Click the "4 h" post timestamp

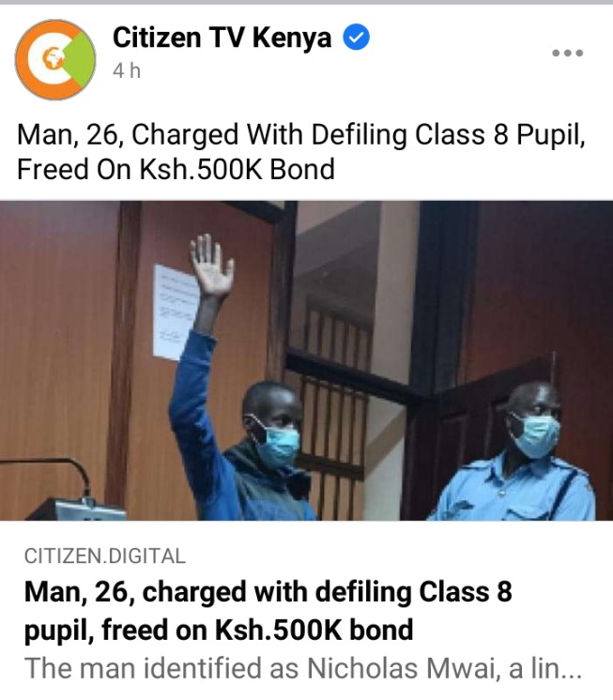click(x=127, y=70)
